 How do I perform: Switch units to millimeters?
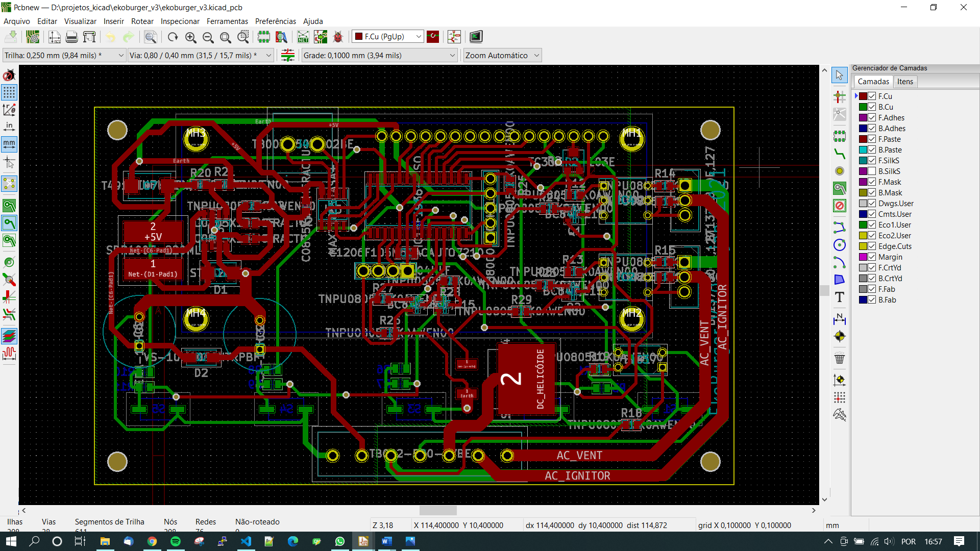(9, 144)
